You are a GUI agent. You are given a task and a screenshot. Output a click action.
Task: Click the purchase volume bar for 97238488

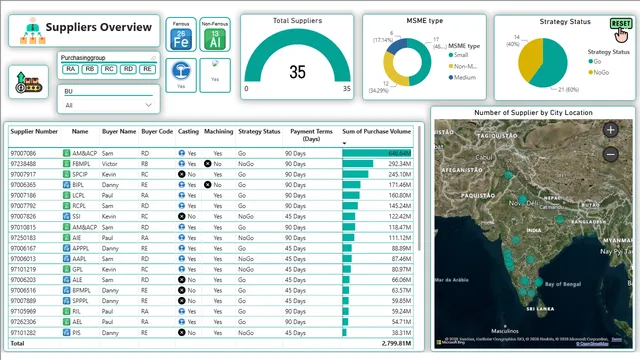coord(358,164)
